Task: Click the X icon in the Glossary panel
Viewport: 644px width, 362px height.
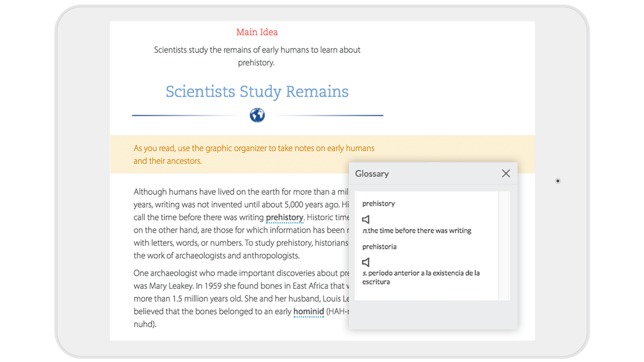Action: point(506,173)
